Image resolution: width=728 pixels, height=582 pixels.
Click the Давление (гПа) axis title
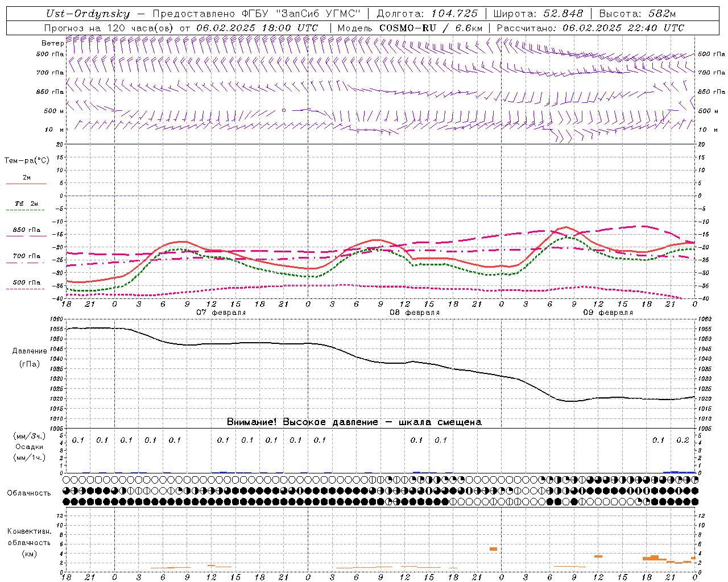30,357
